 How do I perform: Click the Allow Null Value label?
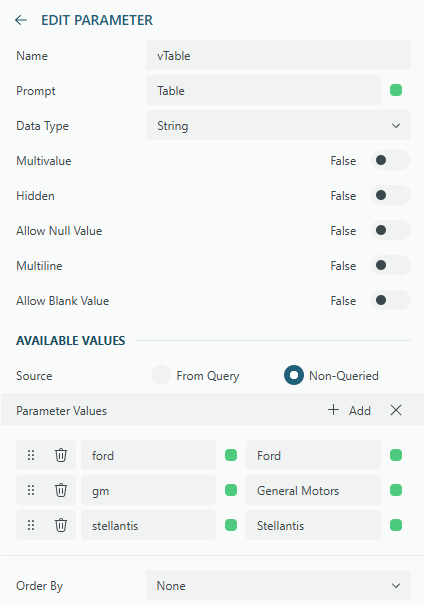click(59, 231)
